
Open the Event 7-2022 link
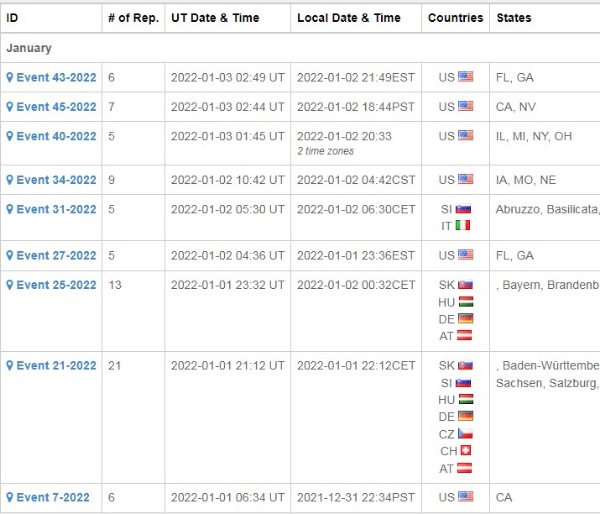point(53,498)
